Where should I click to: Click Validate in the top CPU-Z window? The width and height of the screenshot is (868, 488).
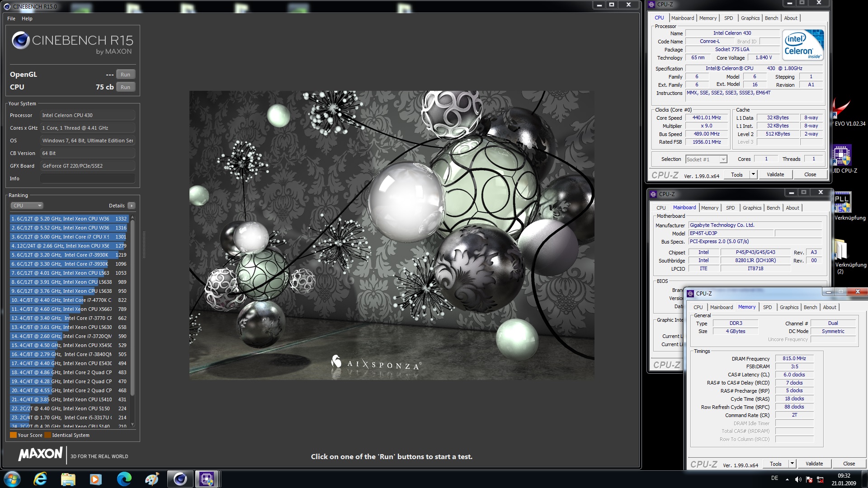pyautogui.click(x=775, y=174)
